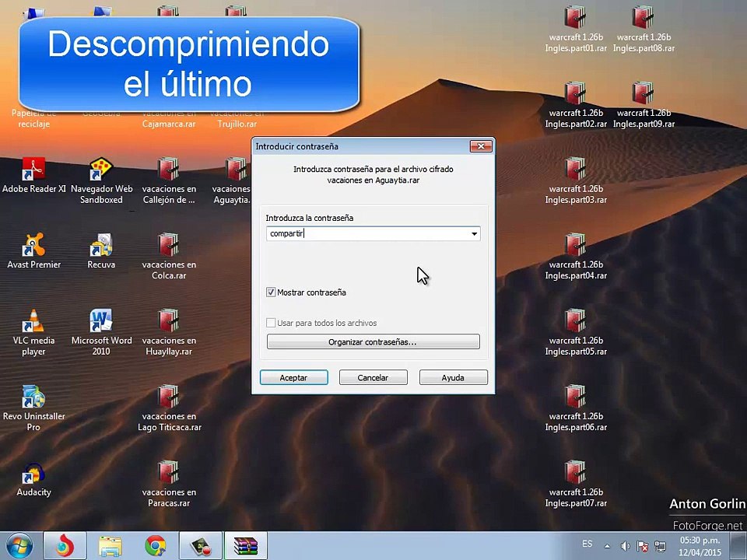Select vacaciones en Lago Titicaca.rar file
747x560 pixels.
pos(169,408)
